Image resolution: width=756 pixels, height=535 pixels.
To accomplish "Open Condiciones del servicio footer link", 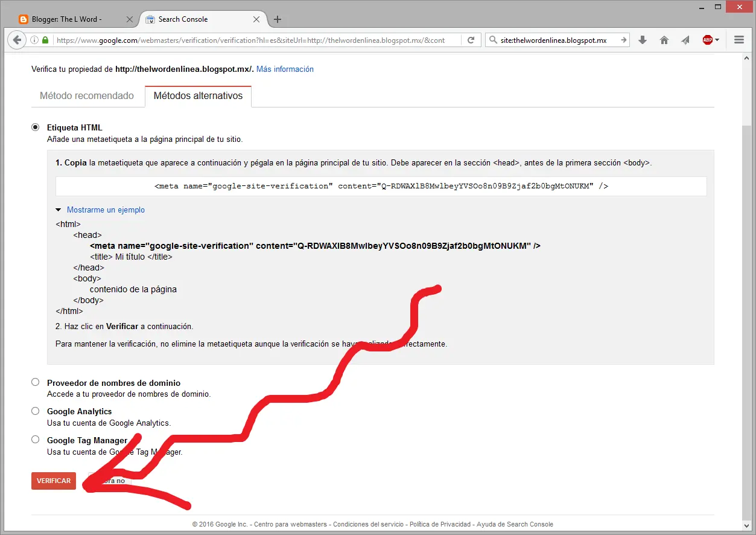I will coord(368,524).
